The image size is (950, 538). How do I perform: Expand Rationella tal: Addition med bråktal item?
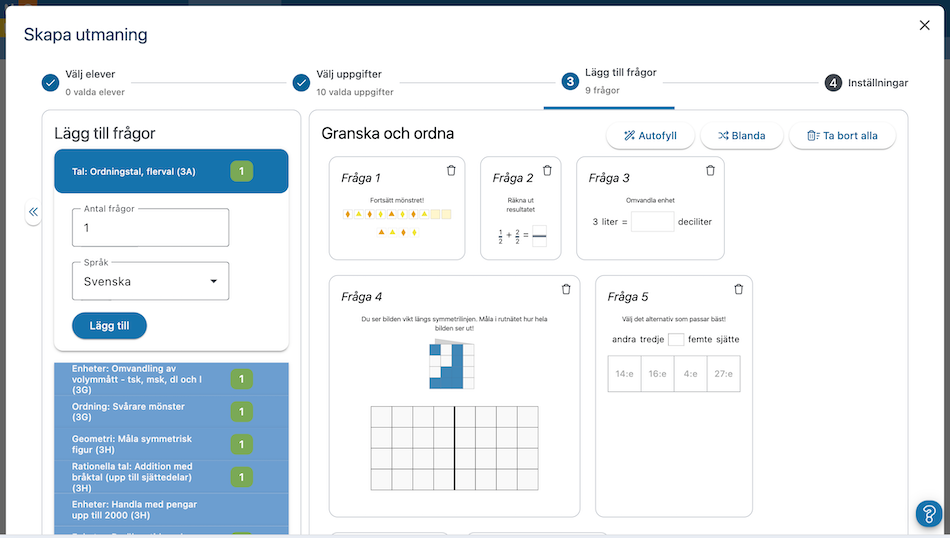click(171, 477)
